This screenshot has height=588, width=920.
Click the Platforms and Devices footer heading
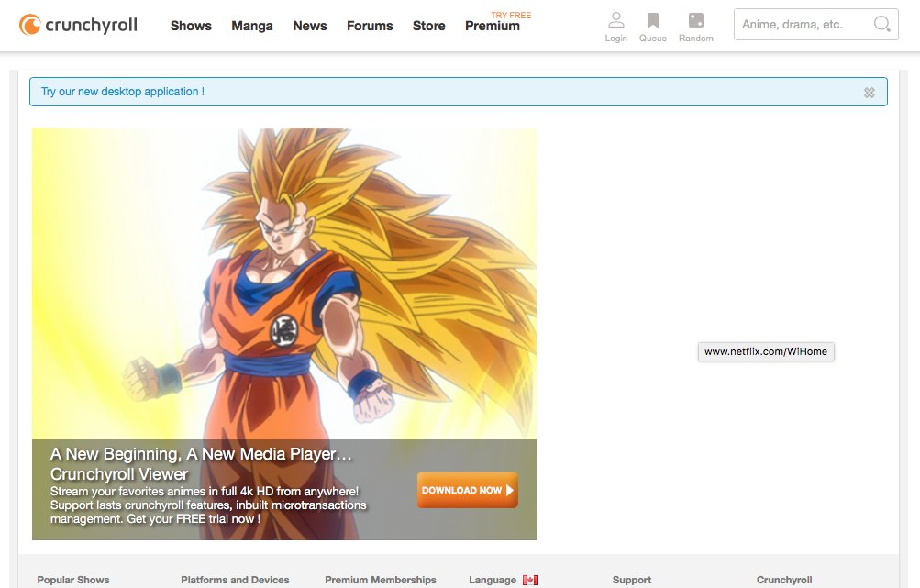click(235, 580)
